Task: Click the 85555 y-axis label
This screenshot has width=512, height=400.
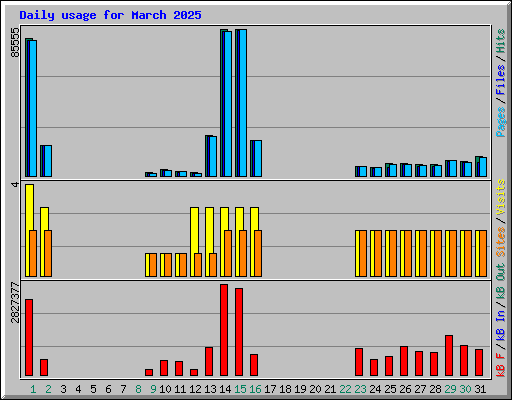Action: 15,42
